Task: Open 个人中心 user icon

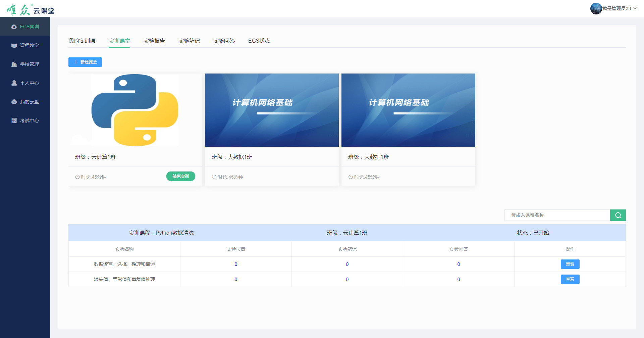Action: click(14, 83)
